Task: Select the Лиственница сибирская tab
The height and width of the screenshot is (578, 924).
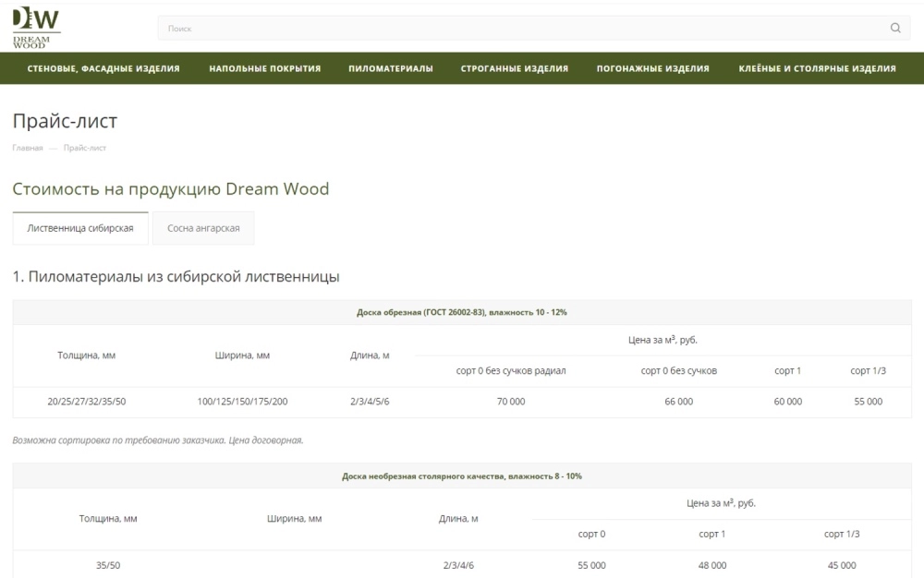Action: (80, 228)
